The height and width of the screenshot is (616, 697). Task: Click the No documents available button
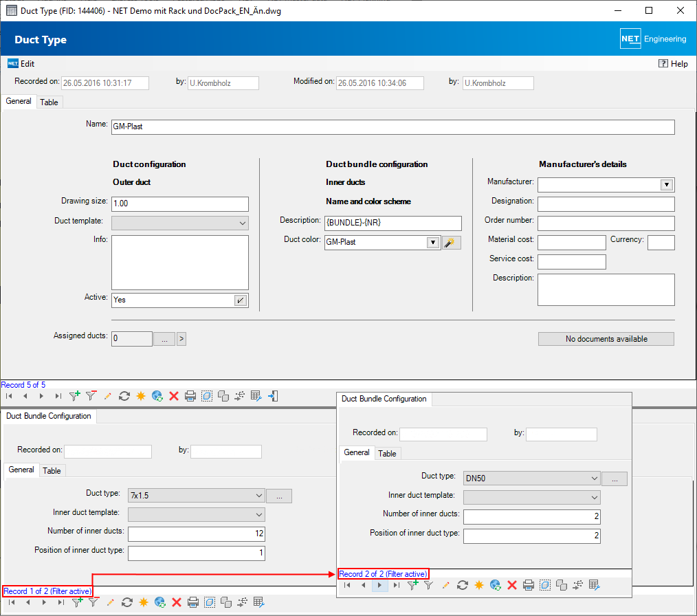(x=606, y=339)
